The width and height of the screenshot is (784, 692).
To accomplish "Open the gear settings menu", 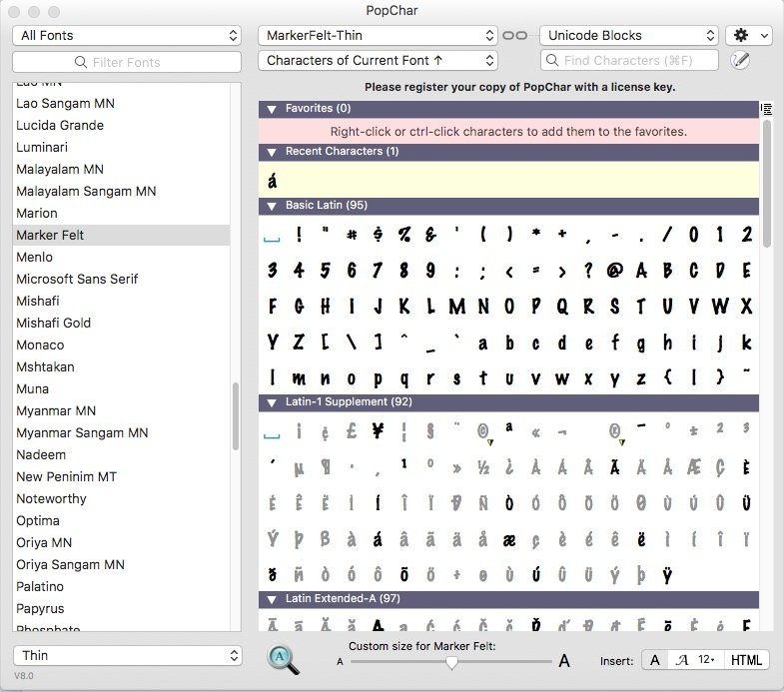I will coord(748,35).
